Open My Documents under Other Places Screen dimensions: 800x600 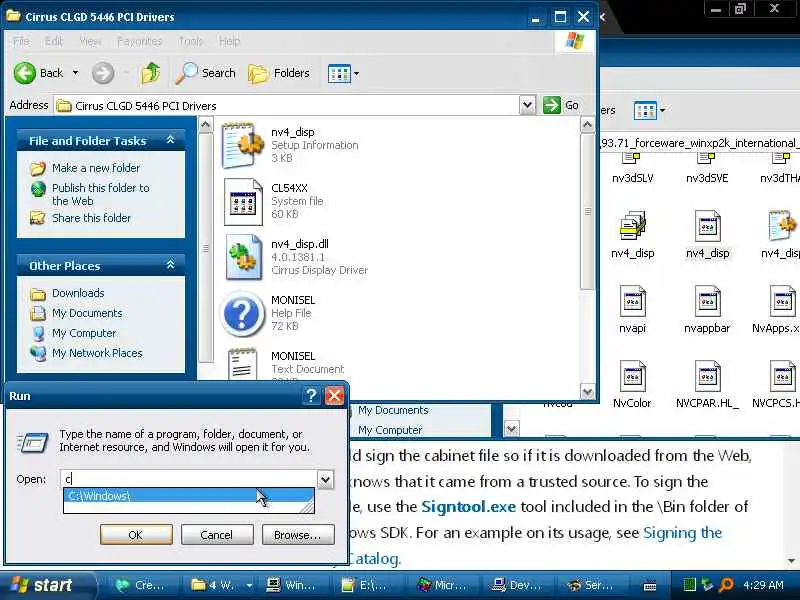87,313
